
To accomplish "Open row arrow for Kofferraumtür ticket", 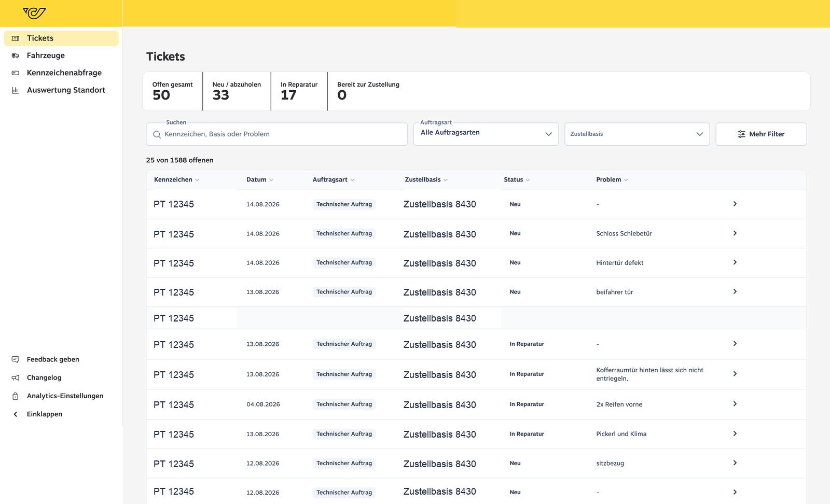I will pyautogui.click(x=735, y=374).
